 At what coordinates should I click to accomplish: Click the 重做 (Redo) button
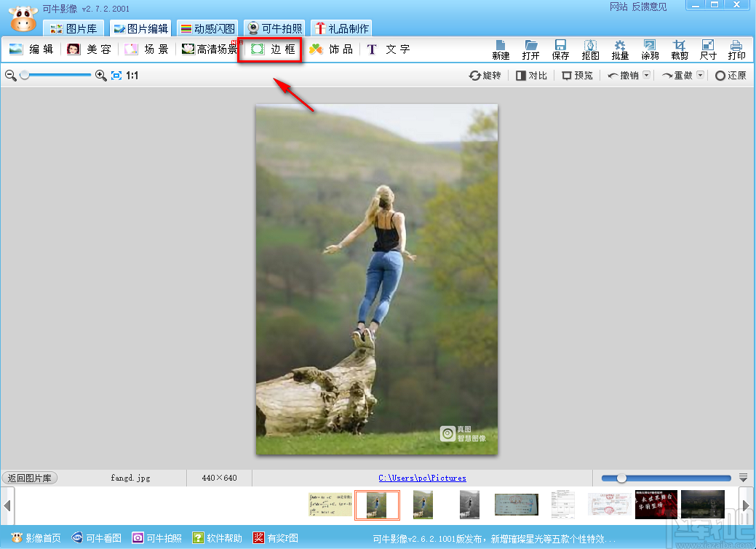tap(677, 75)
